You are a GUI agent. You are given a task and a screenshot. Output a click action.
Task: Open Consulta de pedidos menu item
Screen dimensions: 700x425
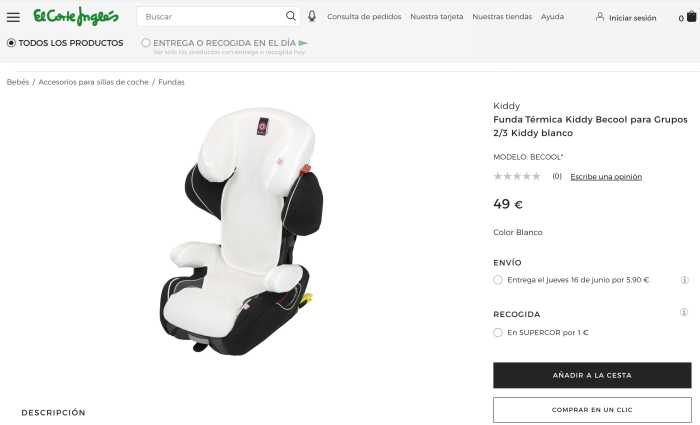click(x=364, y=17)
